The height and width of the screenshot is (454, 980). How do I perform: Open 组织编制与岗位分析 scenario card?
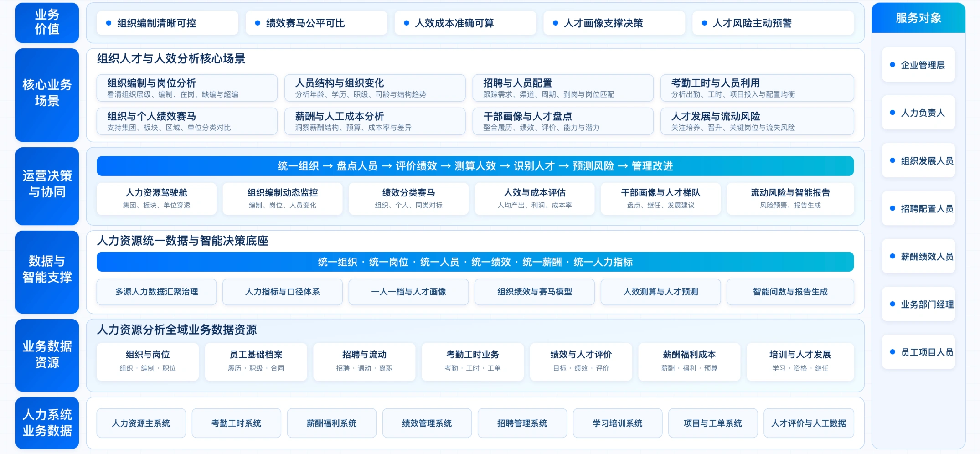point(187,88)
